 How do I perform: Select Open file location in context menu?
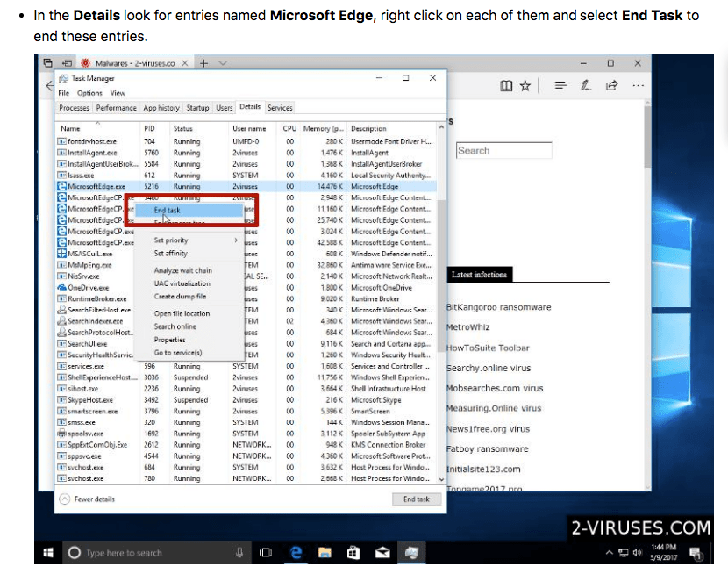[x=189, y=313]
